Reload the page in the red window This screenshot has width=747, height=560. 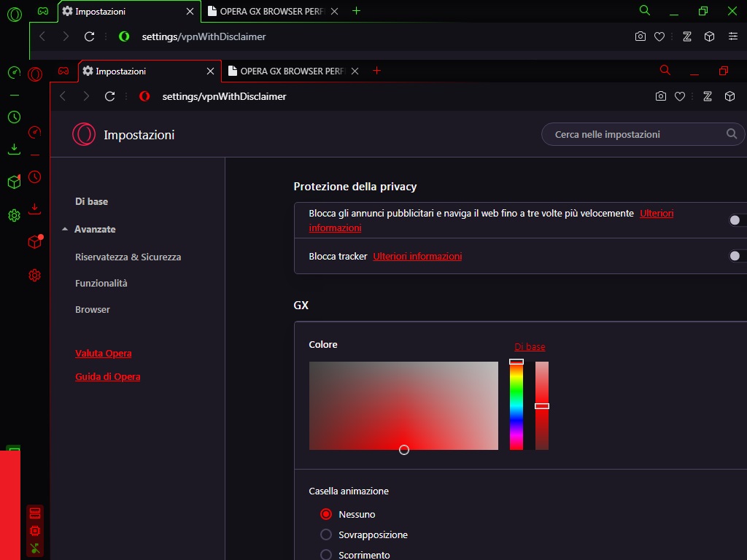tap(109, 97)
